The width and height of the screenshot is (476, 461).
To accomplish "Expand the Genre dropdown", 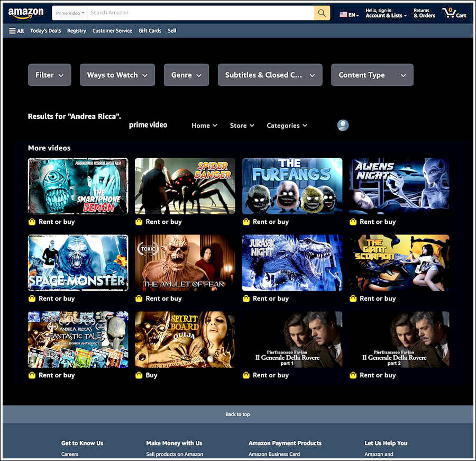I will (x=186, y=75).
